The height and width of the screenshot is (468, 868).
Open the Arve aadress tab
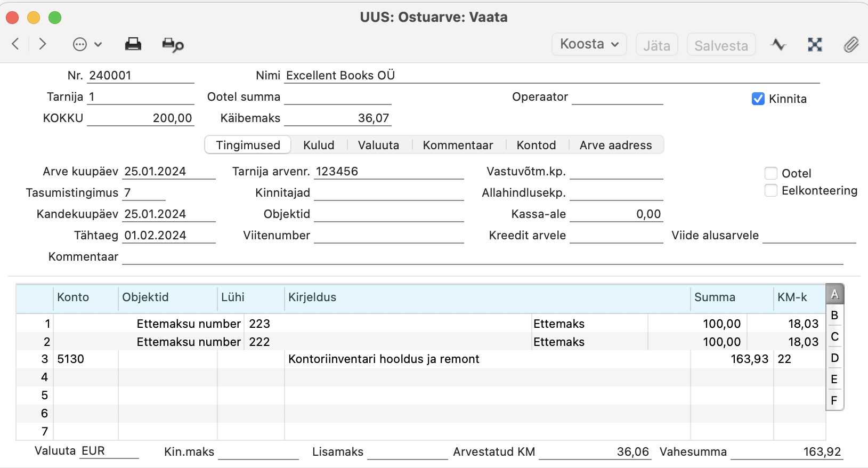615,145
